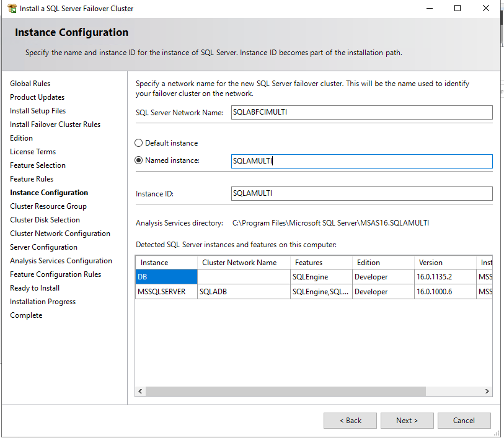504x438 pixels.
Task: Select the Default instance radio button
Action: click(x=138, y=143)
